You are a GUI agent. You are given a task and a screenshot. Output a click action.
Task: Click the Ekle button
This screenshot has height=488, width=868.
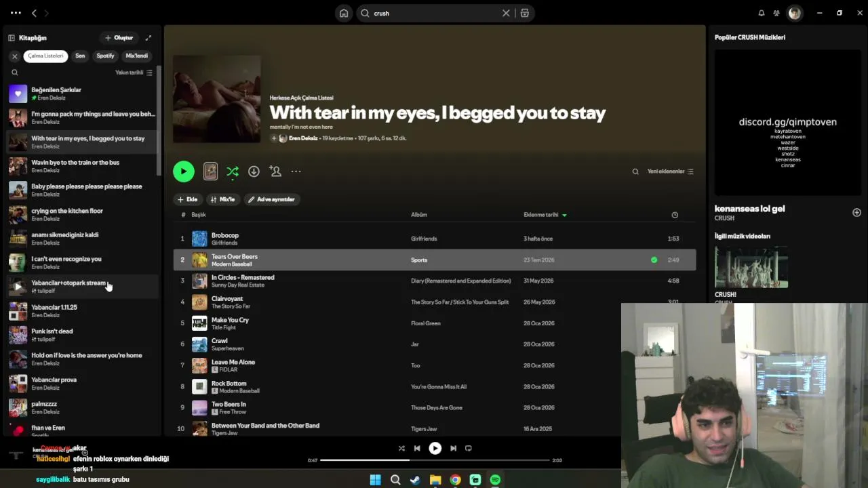[187, 199]
